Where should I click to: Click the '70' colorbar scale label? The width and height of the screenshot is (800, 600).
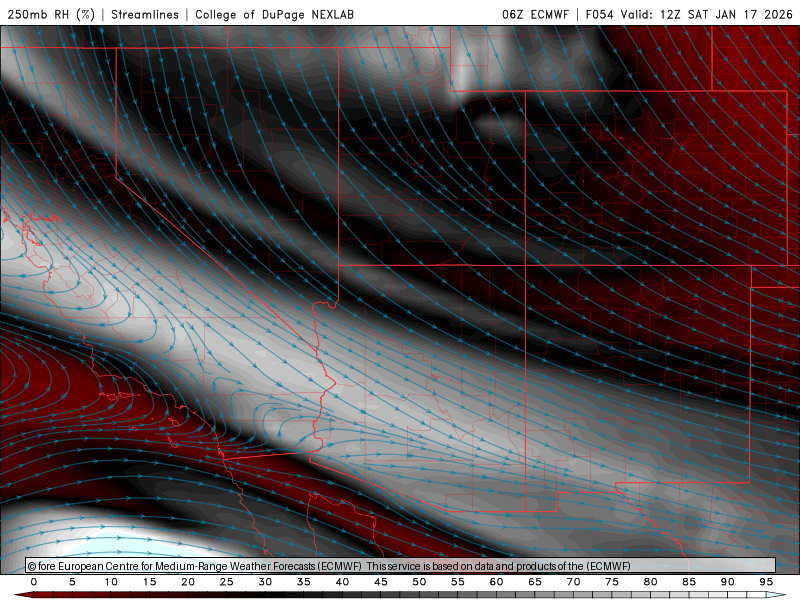(573, 582)
